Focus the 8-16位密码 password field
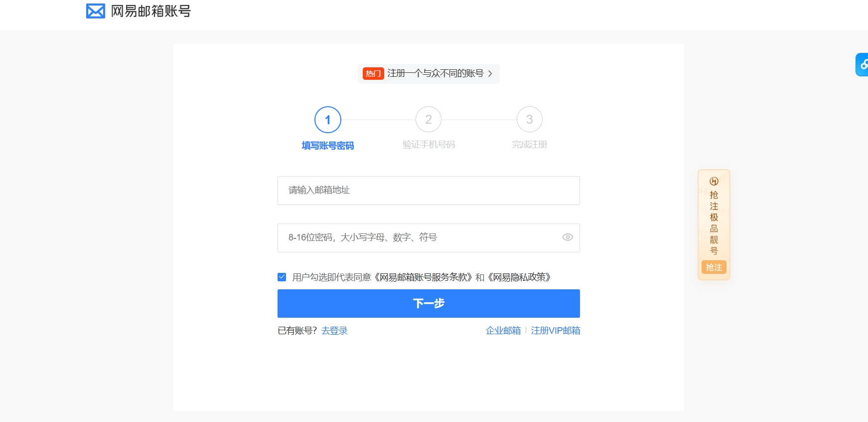The image size is (868, 422). [x=429, y=238]
